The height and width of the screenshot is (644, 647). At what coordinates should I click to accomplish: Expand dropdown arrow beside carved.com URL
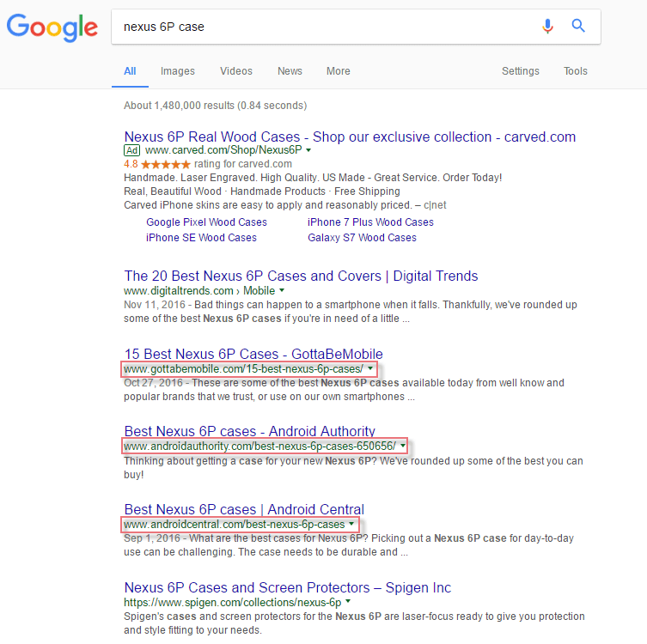tap(308, 150)
